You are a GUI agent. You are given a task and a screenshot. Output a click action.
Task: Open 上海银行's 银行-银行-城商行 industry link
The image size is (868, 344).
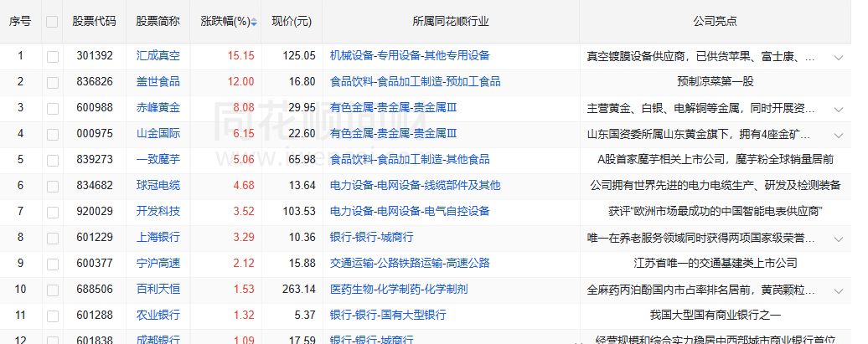(371, 237)
